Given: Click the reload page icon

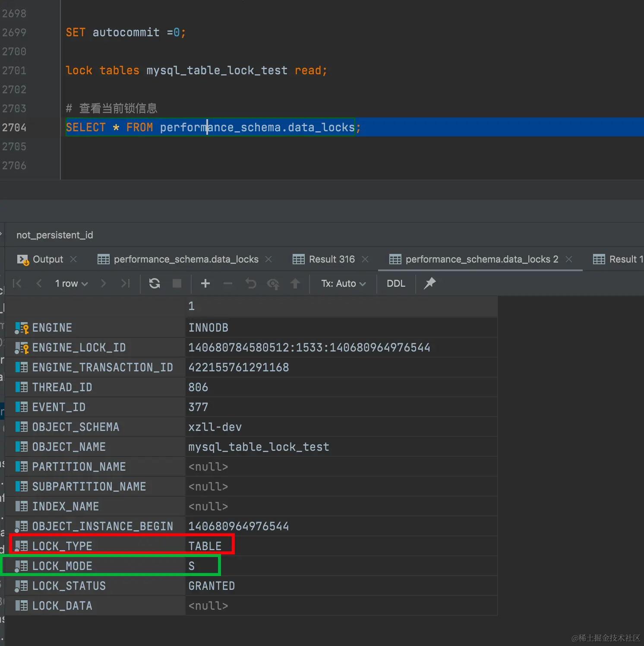Looking at the screenshot, I should 155,283.
